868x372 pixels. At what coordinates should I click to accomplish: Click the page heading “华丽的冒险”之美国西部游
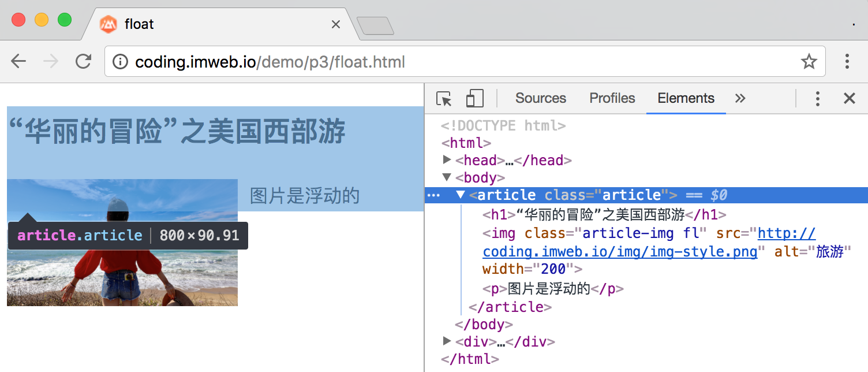pos(177,131)
